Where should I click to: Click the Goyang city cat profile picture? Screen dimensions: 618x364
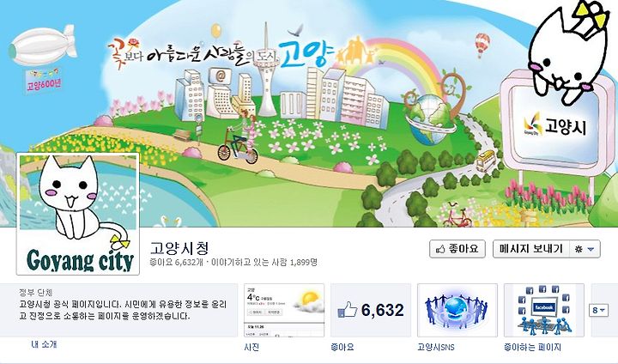(77, 214)
